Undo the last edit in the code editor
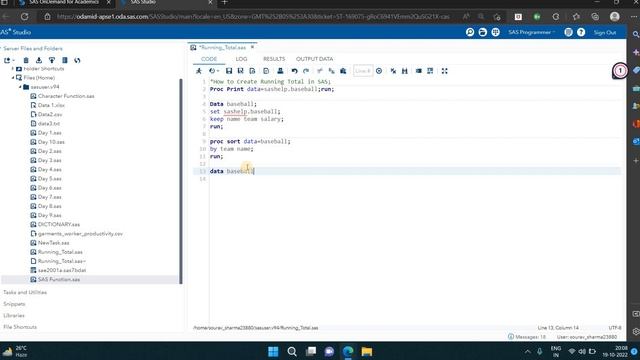The image size is (640, 360). 294,71
